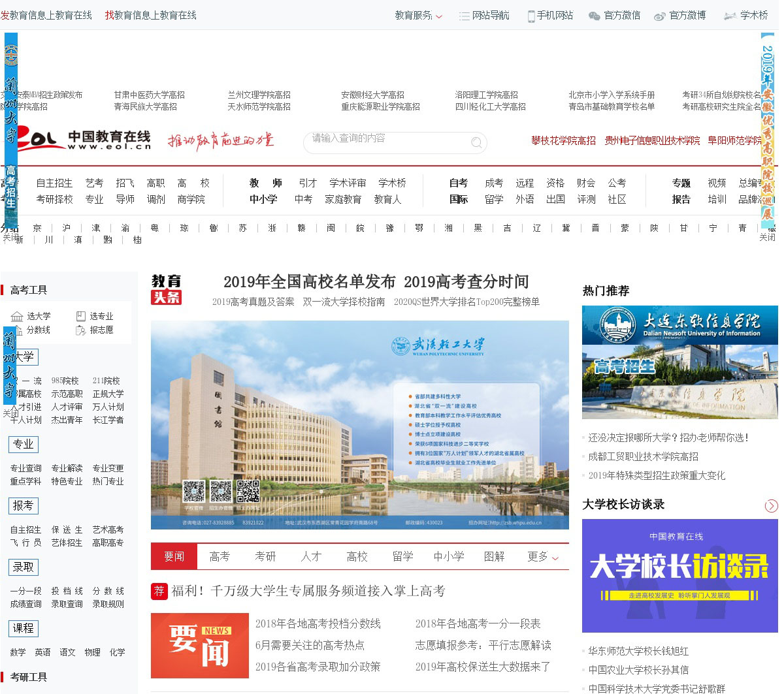784x694 pixels.
Task: Close the right-side floating ad
Action: (x=767, y=238)
